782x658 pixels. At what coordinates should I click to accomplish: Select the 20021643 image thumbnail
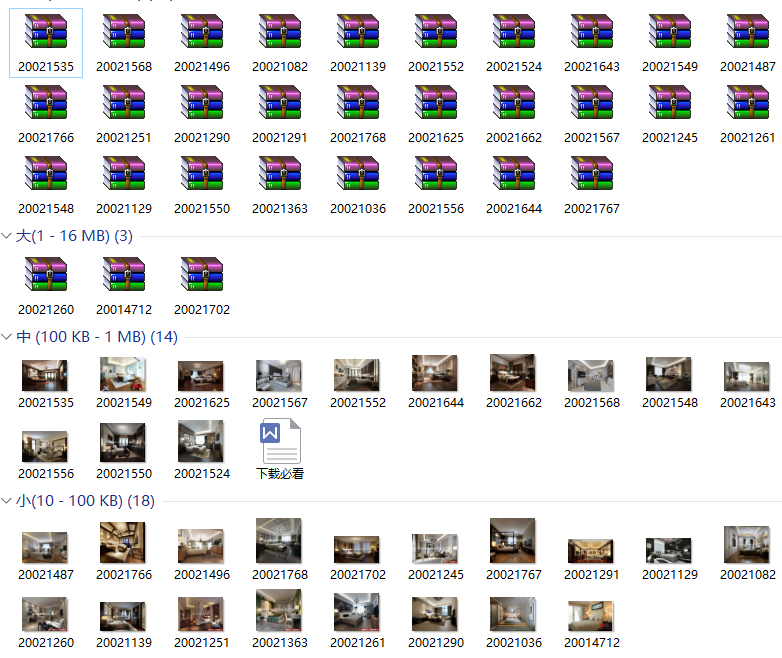(x=747, y=377)
